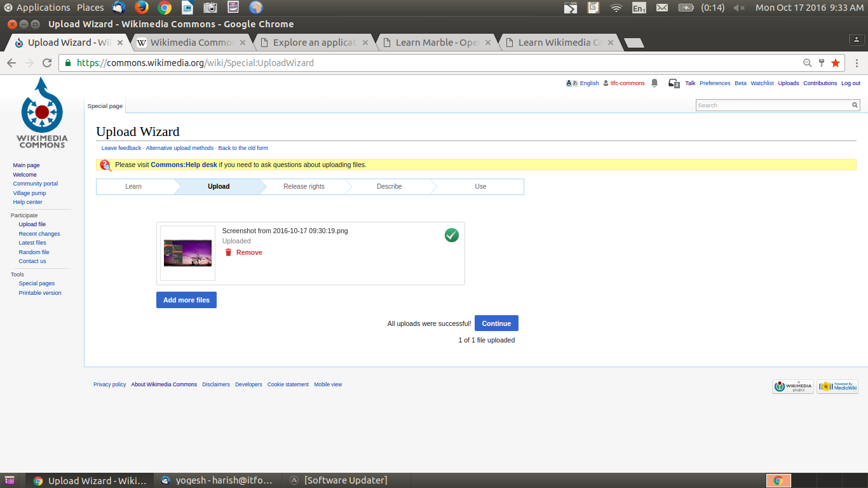Click the muted volume indicator

(x=739, y=8)
